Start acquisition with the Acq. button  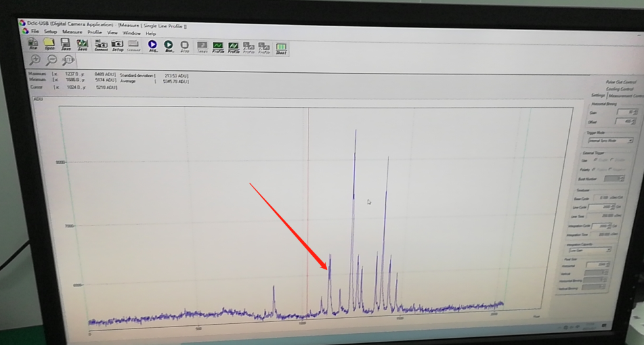point(152,45)
